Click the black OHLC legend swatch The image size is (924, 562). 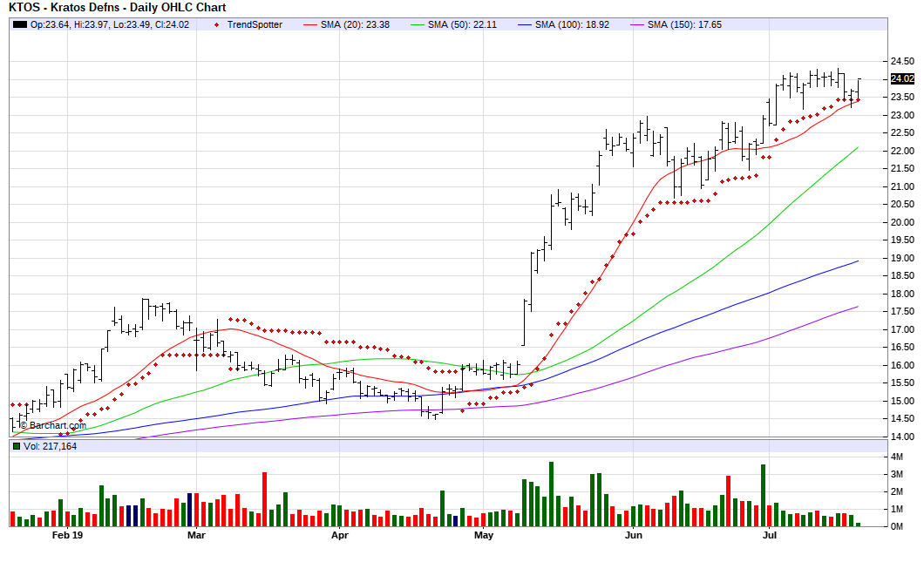(x=19, y=24)
